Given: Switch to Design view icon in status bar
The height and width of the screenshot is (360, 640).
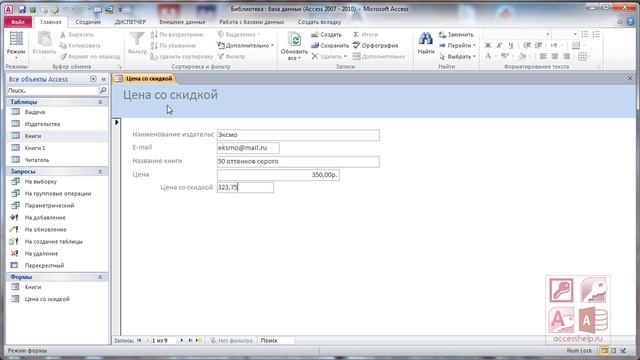Looking at the screenshot, I should click(x=623, y=351).
